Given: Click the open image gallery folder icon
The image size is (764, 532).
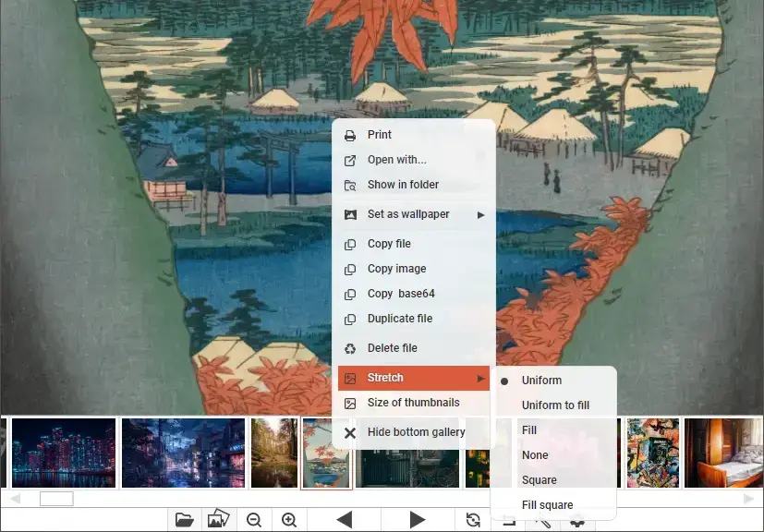Looking at the screenshot, I should pyautogui.click(x=219, y=520).
